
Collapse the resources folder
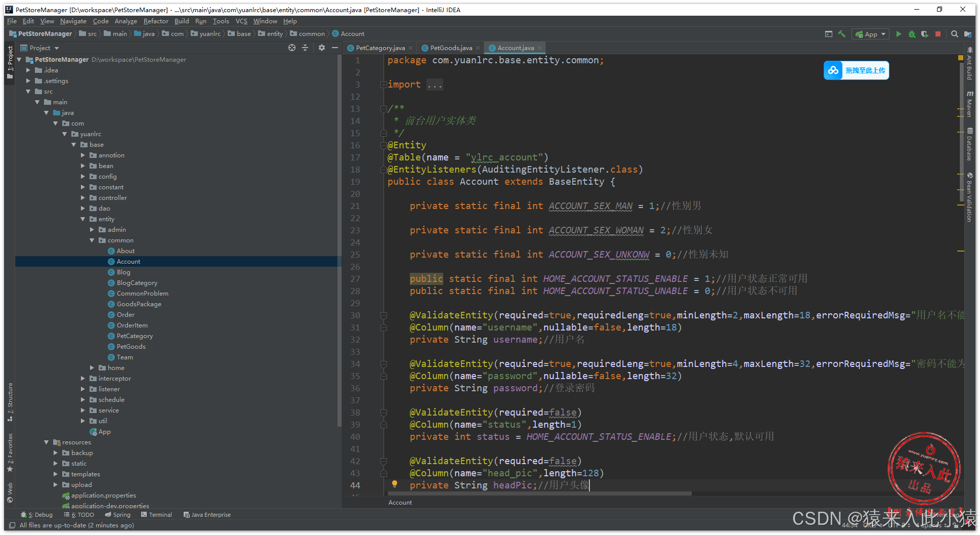click(x=47, y=442)
